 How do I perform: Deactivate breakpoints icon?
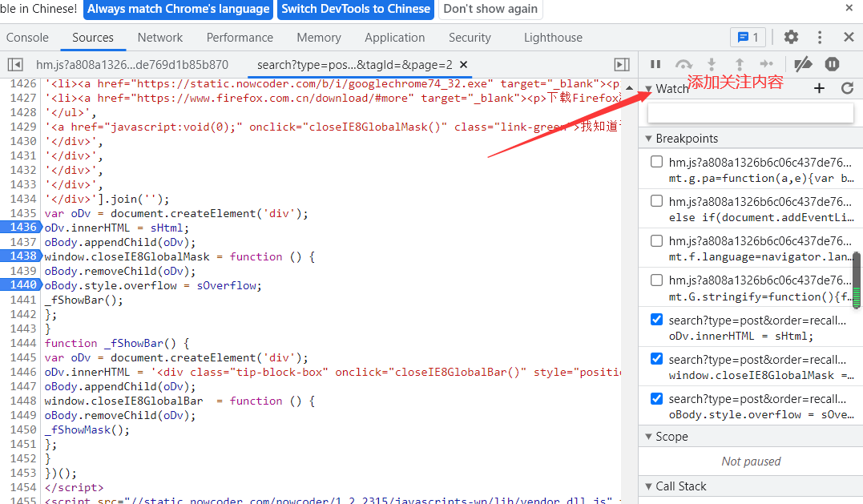803,64
